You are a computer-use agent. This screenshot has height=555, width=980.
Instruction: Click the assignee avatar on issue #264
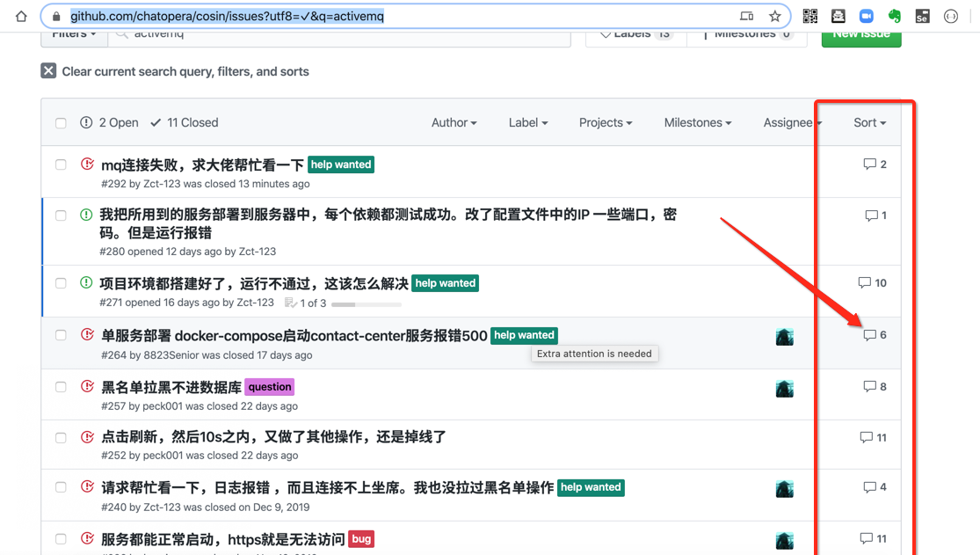[x=785, y=336]
